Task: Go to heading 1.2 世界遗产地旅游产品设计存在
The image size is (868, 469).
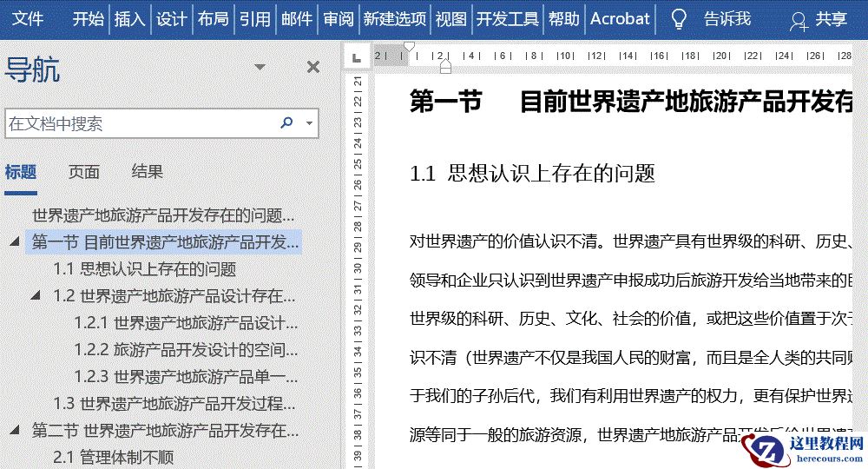Action: 174,295
